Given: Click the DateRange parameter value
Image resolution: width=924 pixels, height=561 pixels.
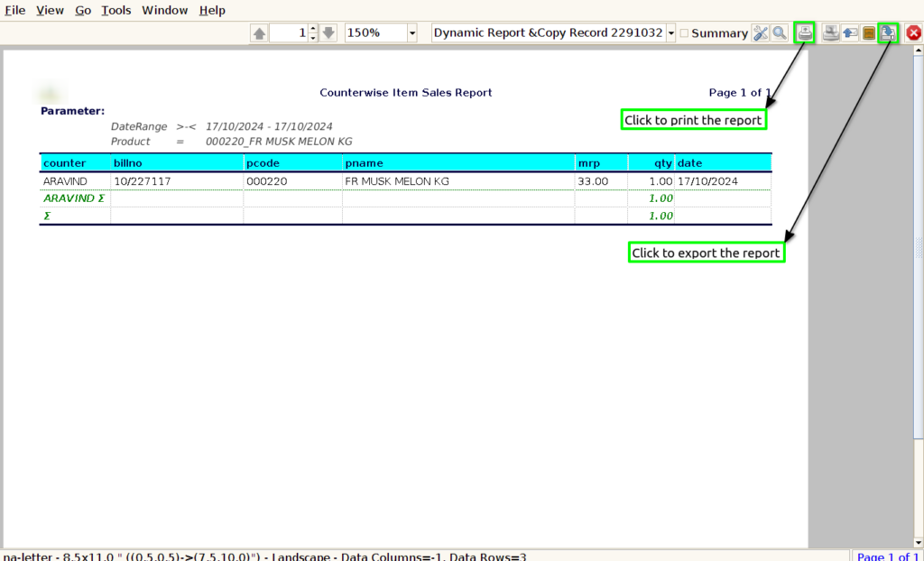Looking at the screenshot, I should tap(269, 126).
